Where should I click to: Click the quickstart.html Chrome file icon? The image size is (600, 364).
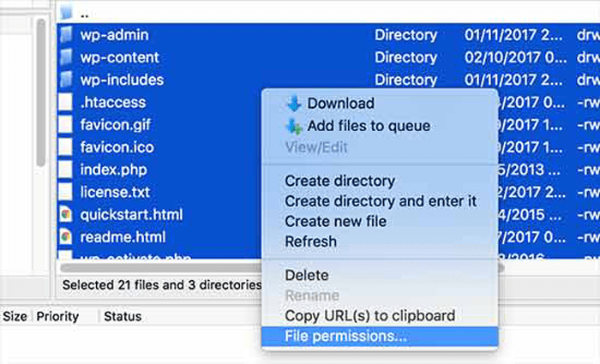point(65,214)
